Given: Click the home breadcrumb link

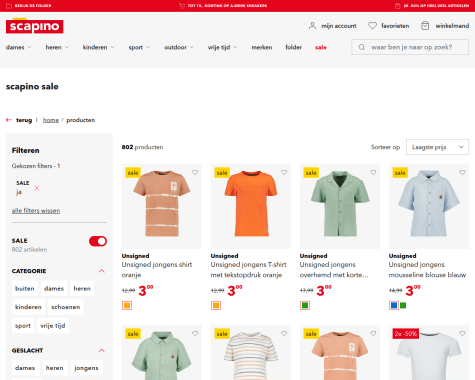Looking at the screenshot, I should coord(51,120).
